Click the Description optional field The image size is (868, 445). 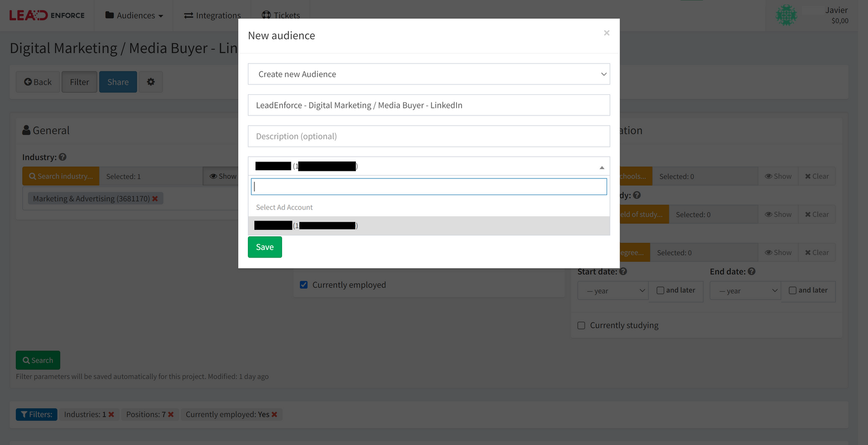[x=429, y=136]
